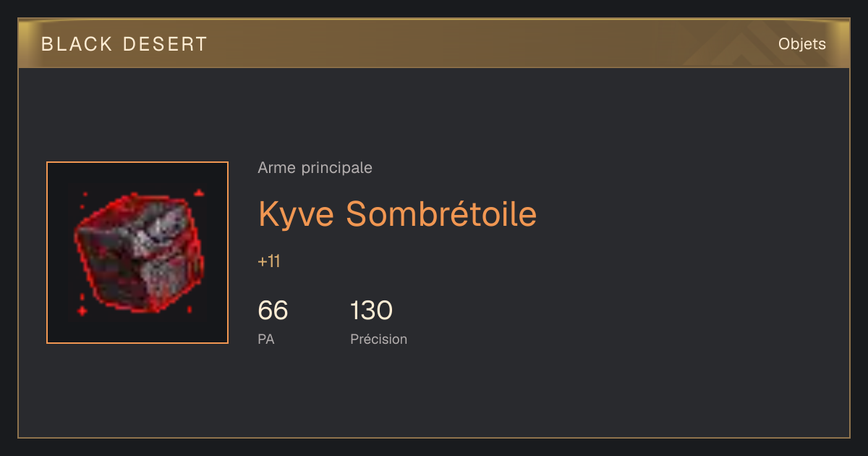
Task: Click the red sparkle star below the cube
Action: click(x=82, y=311)
